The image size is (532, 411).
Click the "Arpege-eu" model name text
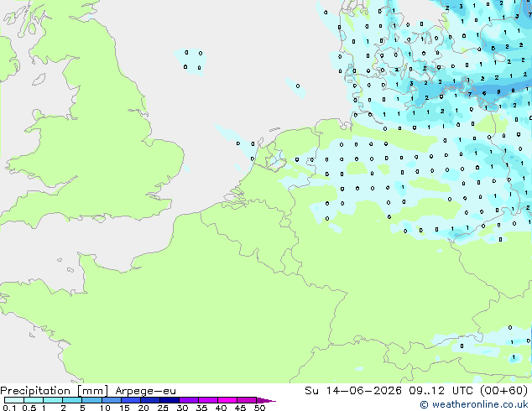tap(145, 391)
